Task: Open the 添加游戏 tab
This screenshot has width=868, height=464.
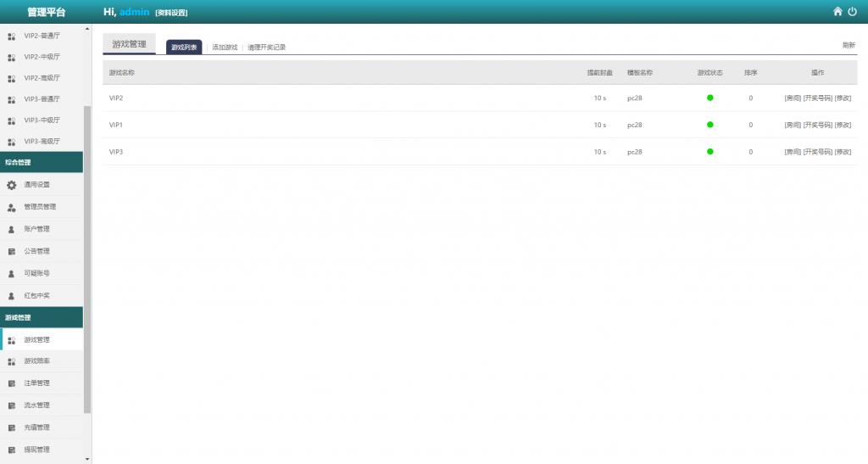Action: click(x=225, y=48)
